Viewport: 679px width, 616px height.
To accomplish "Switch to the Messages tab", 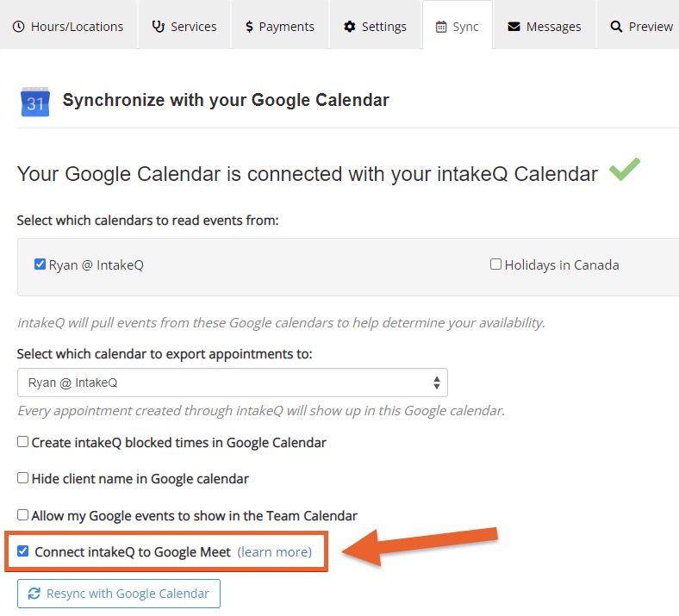I will tap(545, 25).
